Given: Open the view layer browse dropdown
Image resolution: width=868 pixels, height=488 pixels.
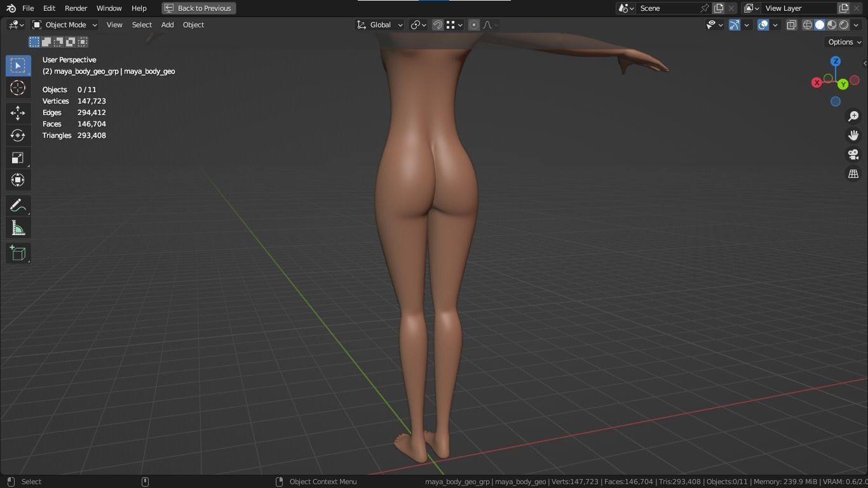Looking at the screenshot, I should click(752, 8).
